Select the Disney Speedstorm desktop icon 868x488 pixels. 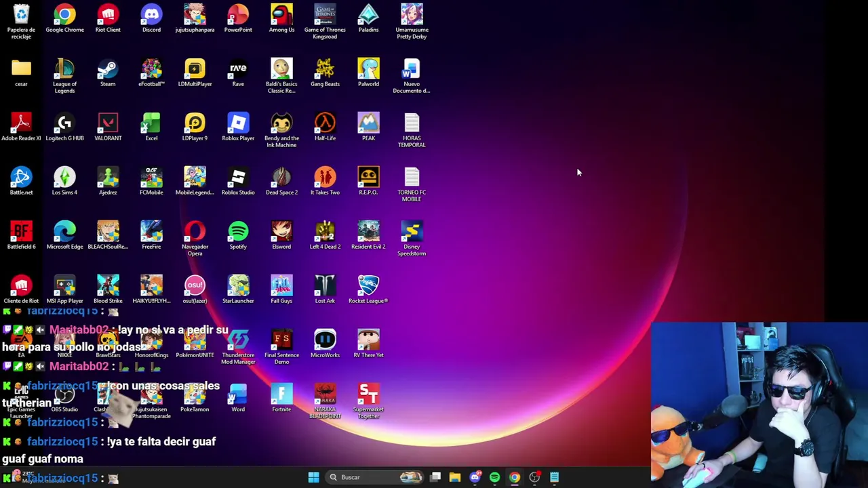[x=412, y=239]
